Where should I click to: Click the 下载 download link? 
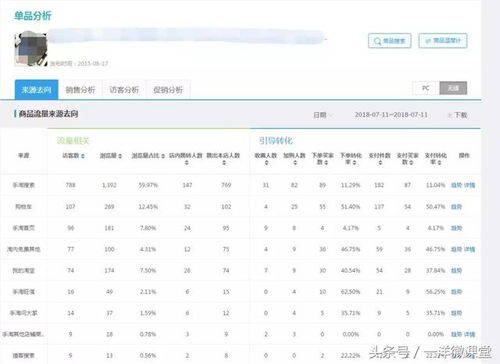pyautogui.click(x=457, y=115)
